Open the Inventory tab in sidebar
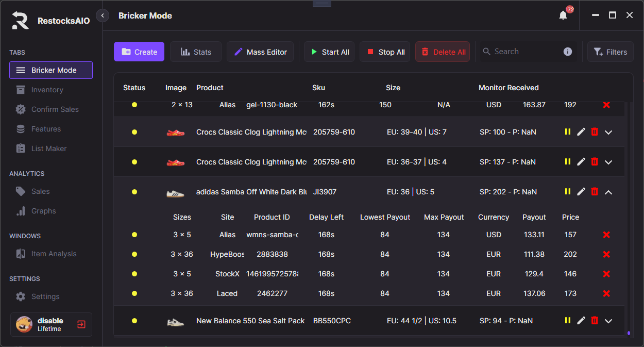 coord(47,90)
